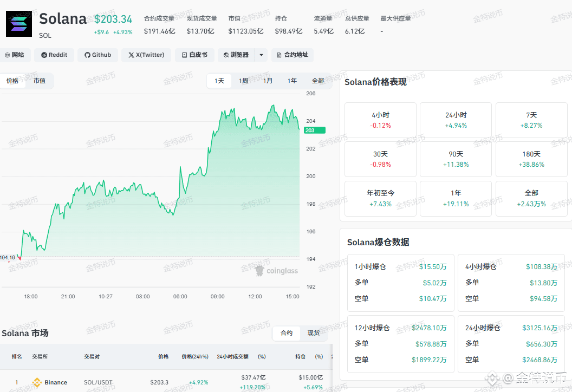Viewport: 572px width, 392px height.
Task: Click the 12小时 空单 $1899.22万 value
Action: pyautogui.click(x=429, y=360)
